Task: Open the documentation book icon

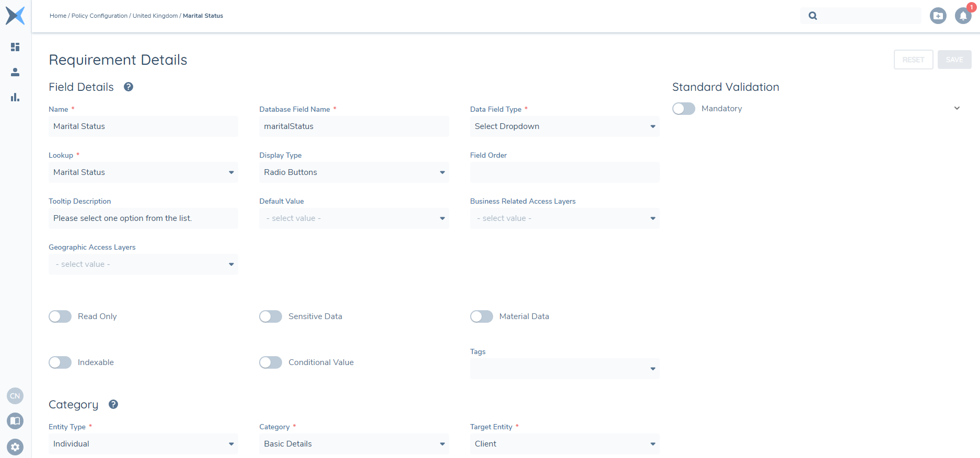Action: (x=15, y=421)
